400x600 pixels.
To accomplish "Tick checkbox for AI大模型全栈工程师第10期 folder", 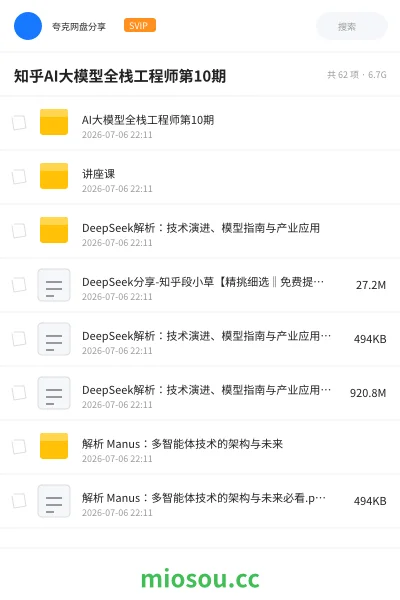I will pyautogui.click(x=19, y=123).
